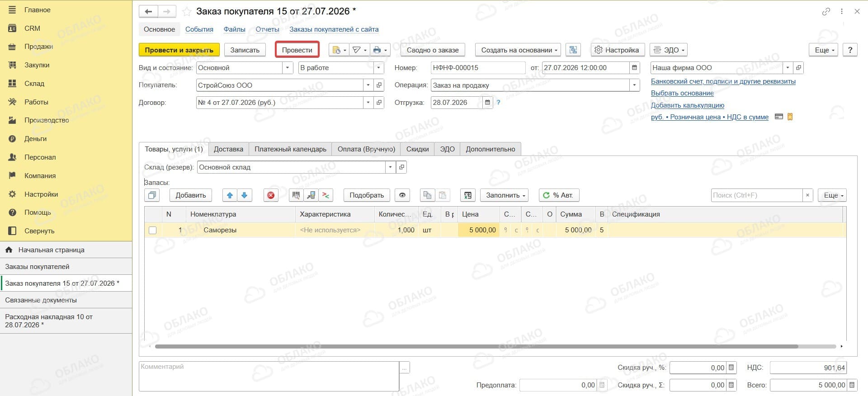Open Расходная накладная 10 in open pages list
The height and width of the screenshot is (396, 868).
tap(66, 321)
